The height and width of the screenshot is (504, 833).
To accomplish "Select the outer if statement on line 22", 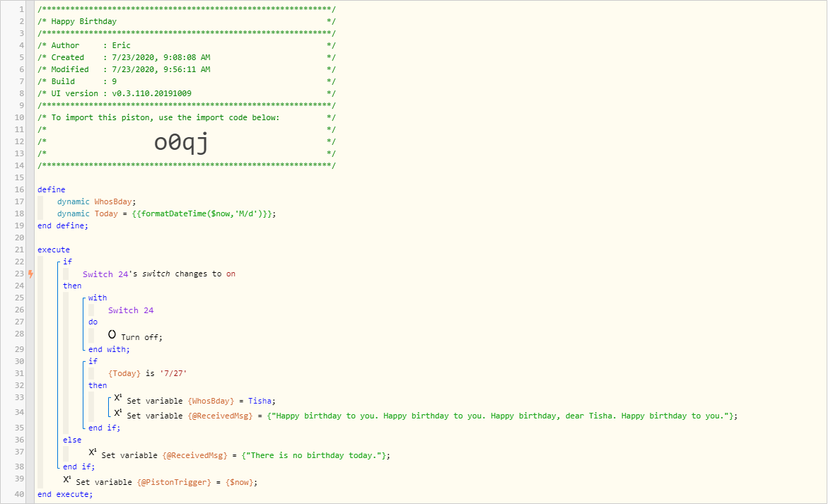I will [67, 262].
